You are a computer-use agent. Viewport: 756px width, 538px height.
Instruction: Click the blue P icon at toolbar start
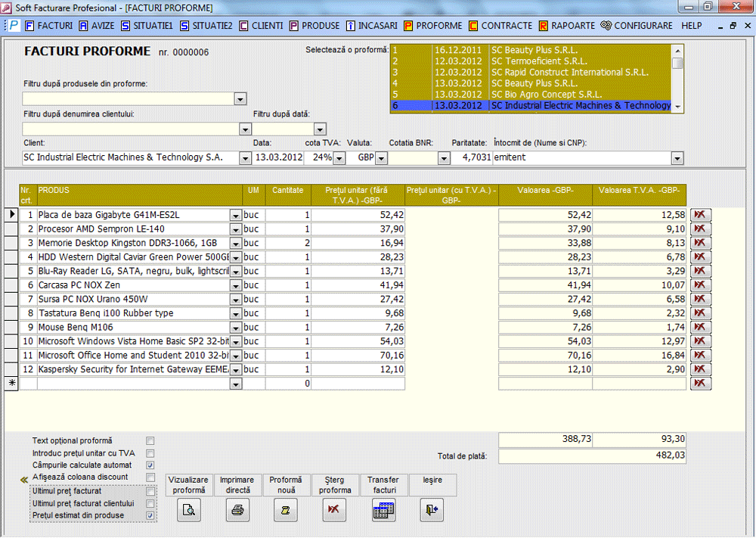tap(14, 26)
